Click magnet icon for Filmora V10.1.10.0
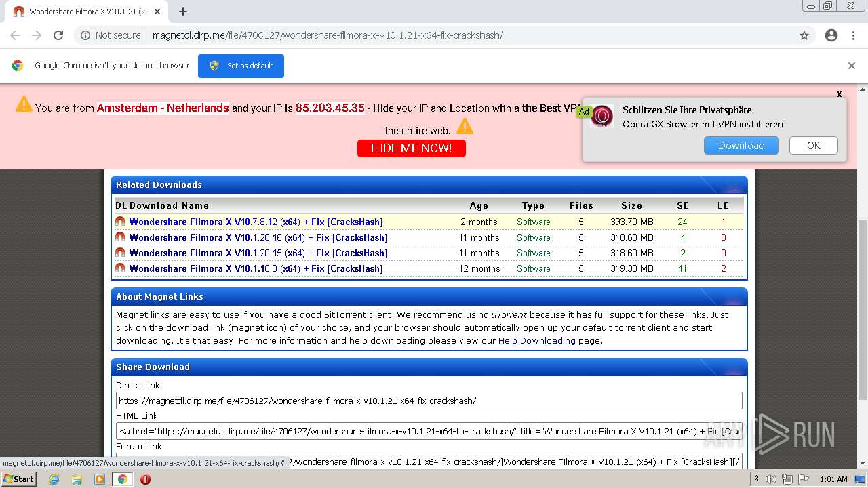The width and height of the screenshot is (868, 488). click(120, 268)
